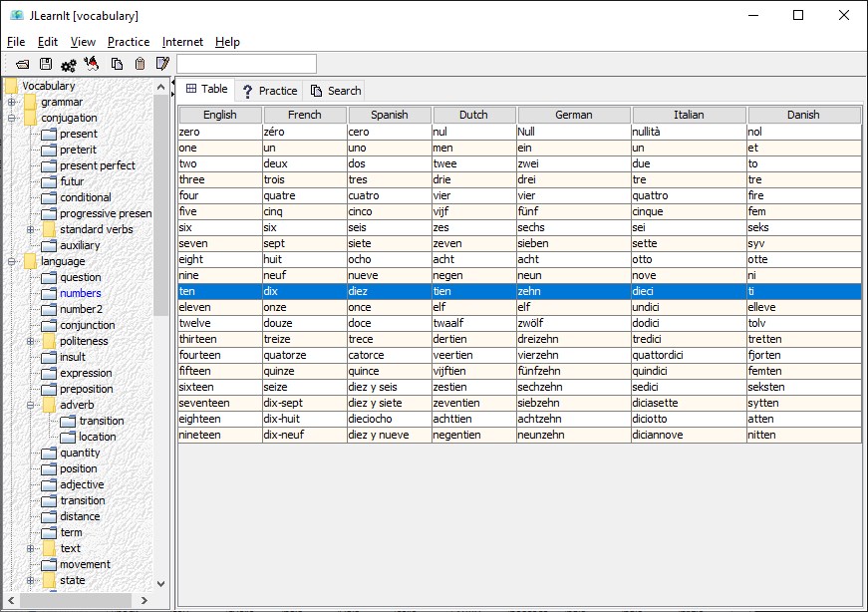Click the Italian column header
868x612 pixels.
(689, 115)
